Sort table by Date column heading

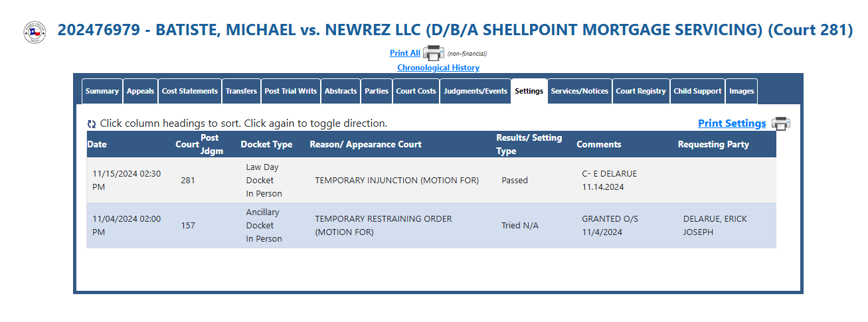tap(97, 144)
